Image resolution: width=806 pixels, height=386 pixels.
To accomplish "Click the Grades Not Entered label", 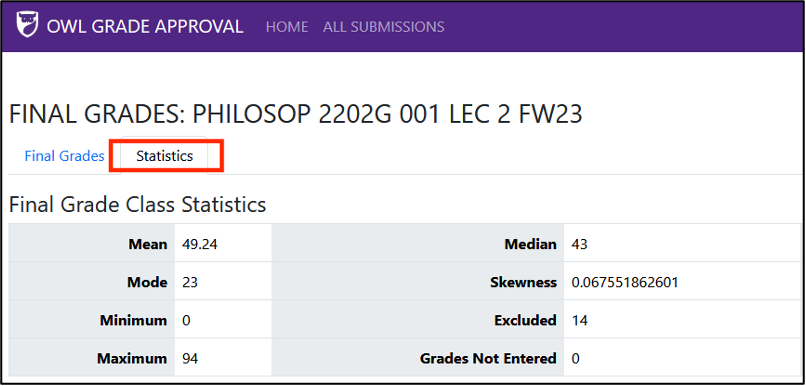I will [x=488, y=358].
